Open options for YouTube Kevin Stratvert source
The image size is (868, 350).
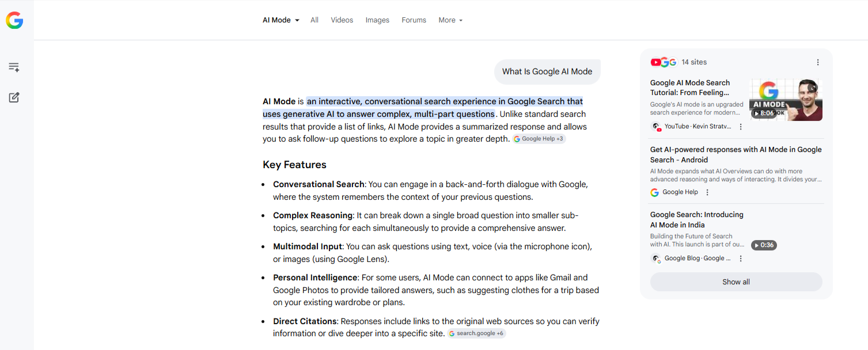741,127
